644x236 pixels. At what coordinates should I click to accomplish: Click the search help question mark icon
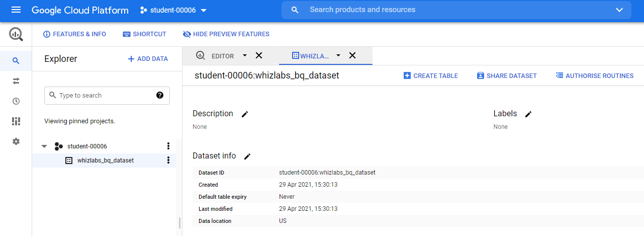[x=160, y=95]
